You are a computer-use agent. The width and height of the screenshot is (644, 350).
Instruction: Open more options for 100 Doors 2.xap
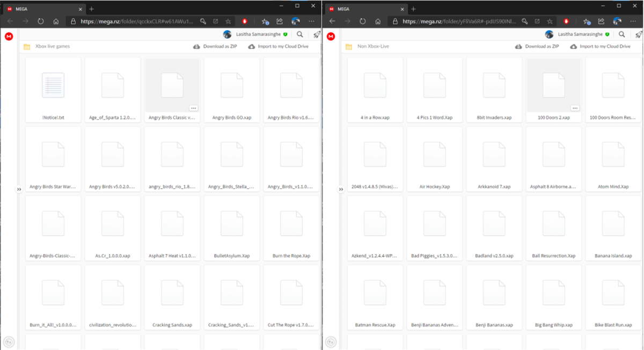[575, 108]
